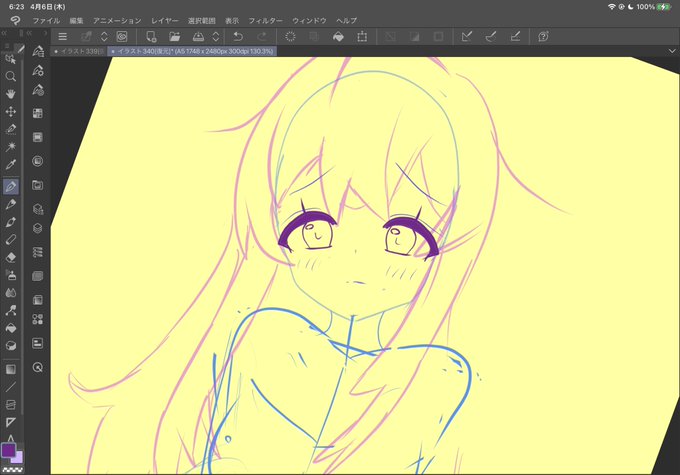
Task: Select the Zoom magnifier tool
Action: (x=10, y=77)
